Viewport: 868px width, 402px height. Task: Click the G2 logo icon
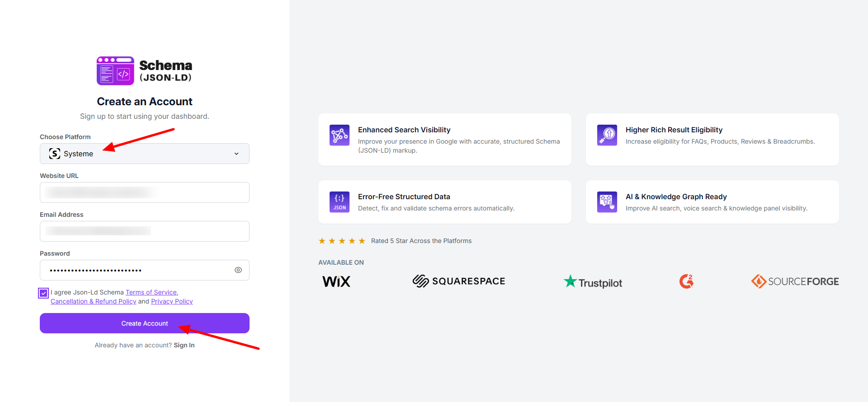coord(686,281)
